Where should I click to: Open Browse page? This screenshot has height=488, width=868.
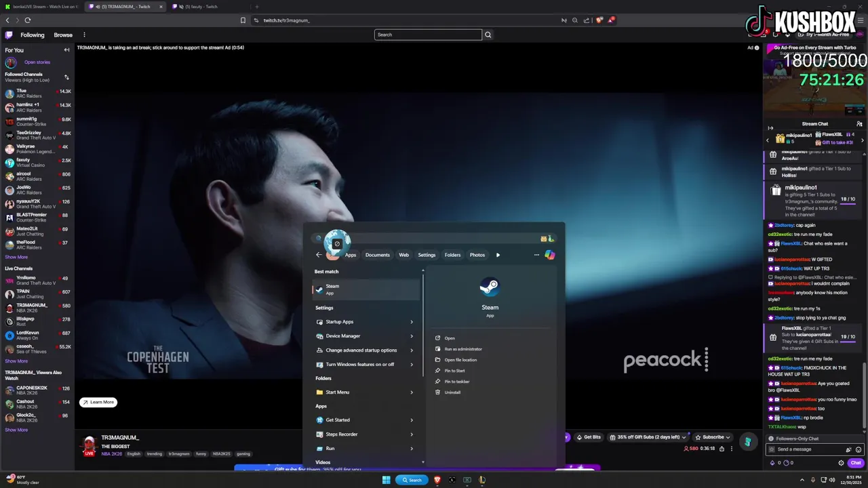63,35
